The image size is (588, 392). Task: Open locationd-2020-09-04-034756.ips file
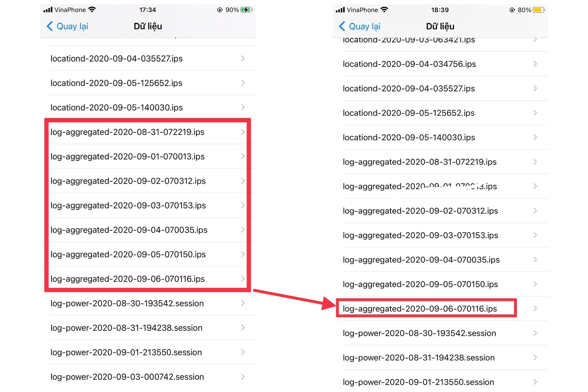pos(409,64)
